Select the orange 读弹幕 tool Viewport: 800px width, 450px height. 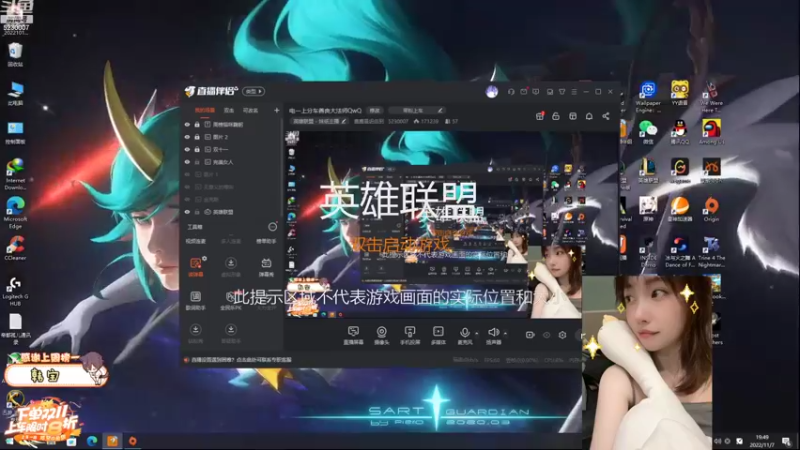coord(196,267)
